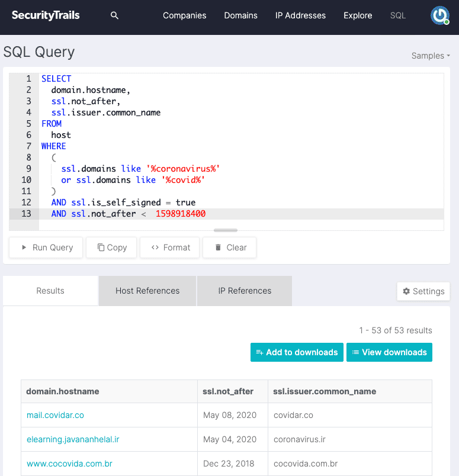Select the Results tab
Viewport: 459px width, 476px height.
click(50, 291)
